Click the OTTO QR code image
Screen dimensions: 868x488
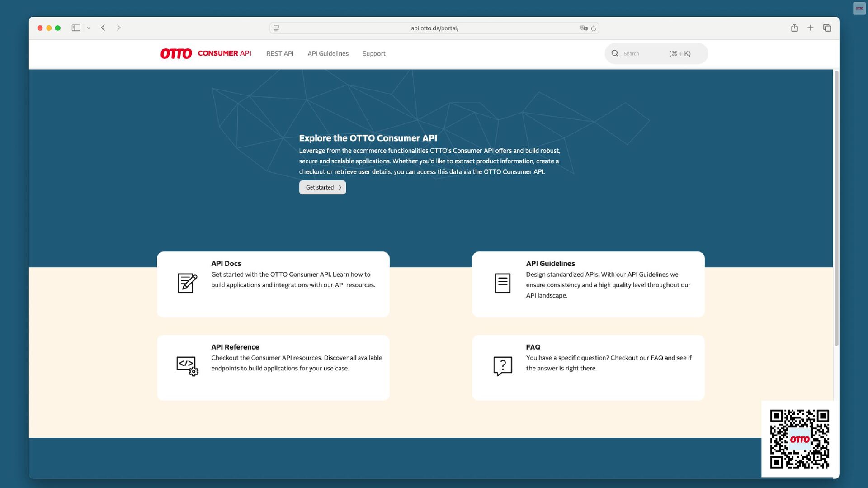click(x=799, y=439)
